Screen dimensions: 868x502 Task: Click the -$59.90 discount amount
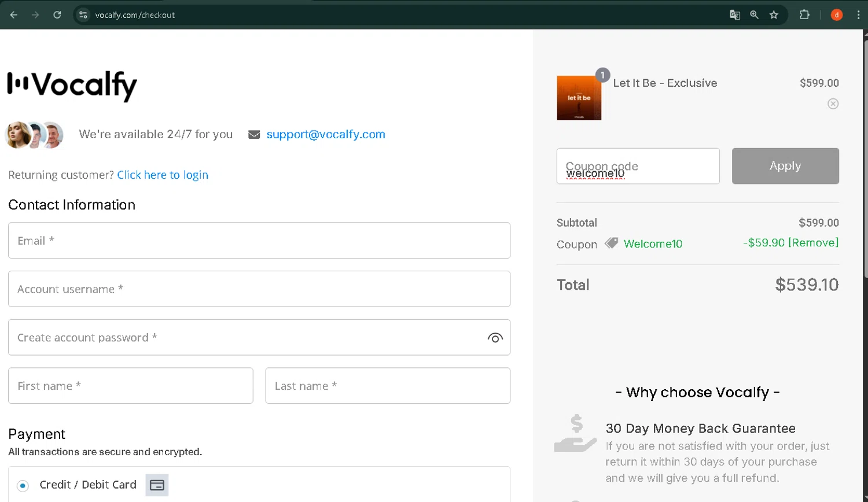[x=764, y=243]
